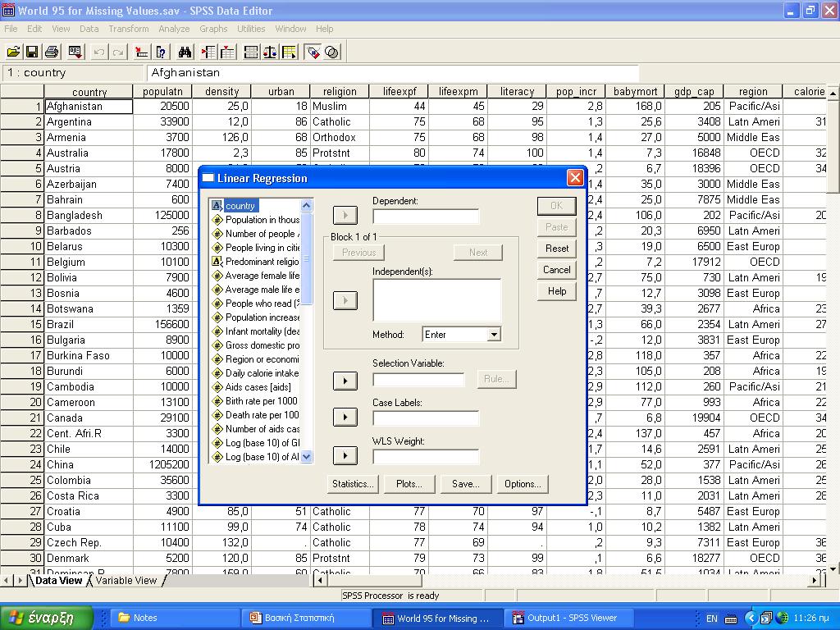Open the Graphs menu

pos(213,29)
